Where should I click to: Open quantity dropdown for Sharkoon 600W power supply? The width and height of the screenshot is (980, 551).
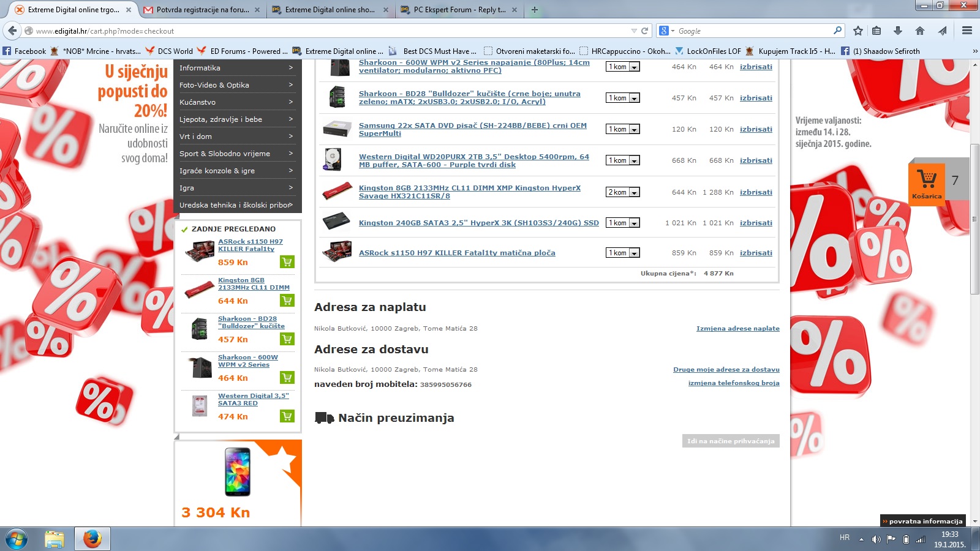click(623, 67)
